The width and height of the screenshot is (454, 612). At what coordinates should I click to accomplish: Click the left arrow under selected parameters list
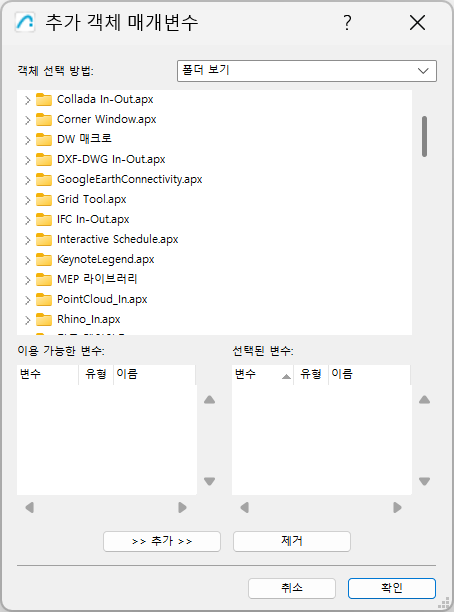click(245, 507)
